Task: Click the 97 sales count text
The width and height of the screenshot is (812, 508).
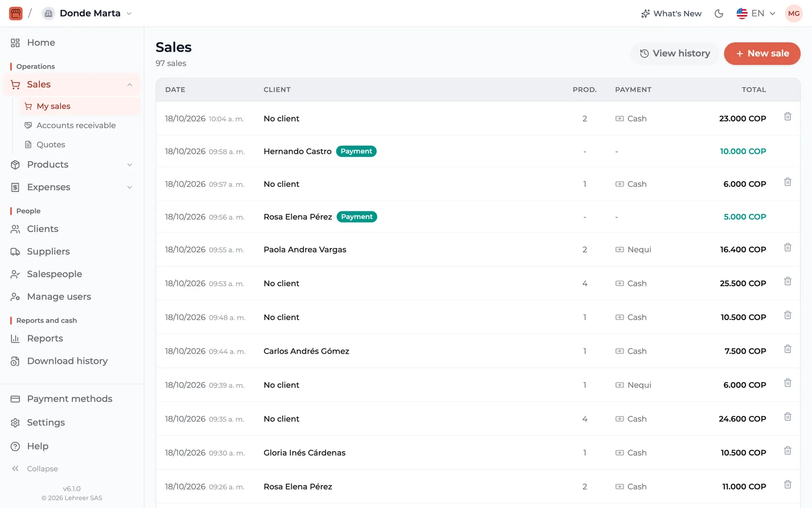Action: click(171, 63)
